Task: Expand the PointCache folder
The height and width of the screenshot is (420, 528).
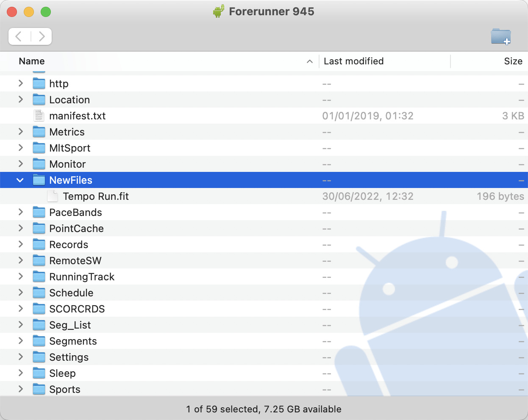Action: (x=20, y=228)
